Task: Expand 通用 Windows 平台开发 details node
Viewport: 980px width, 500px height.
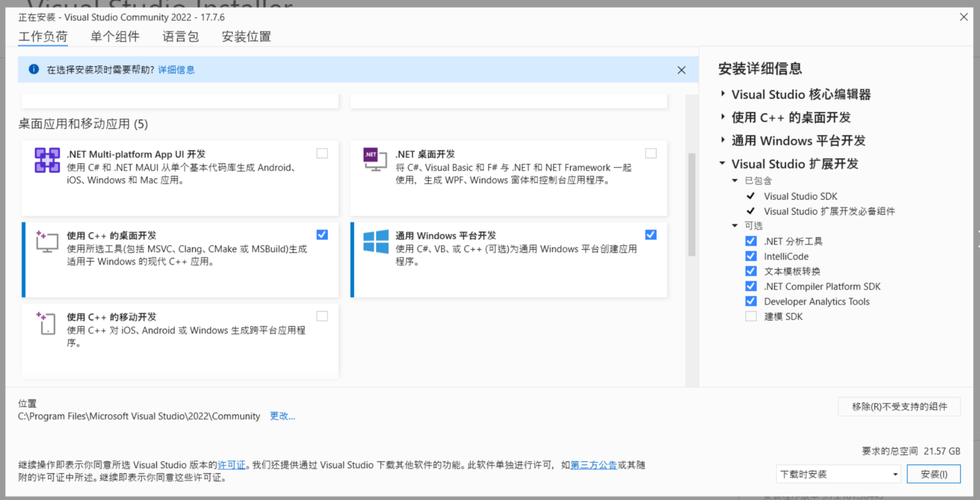Action: (x=723, y=140)
